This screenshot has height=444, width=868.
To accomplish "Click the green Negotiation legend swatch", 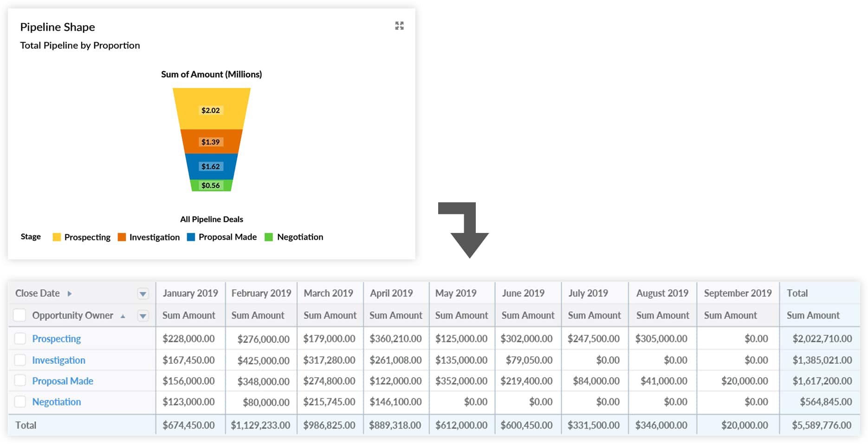I will point(268,237).
